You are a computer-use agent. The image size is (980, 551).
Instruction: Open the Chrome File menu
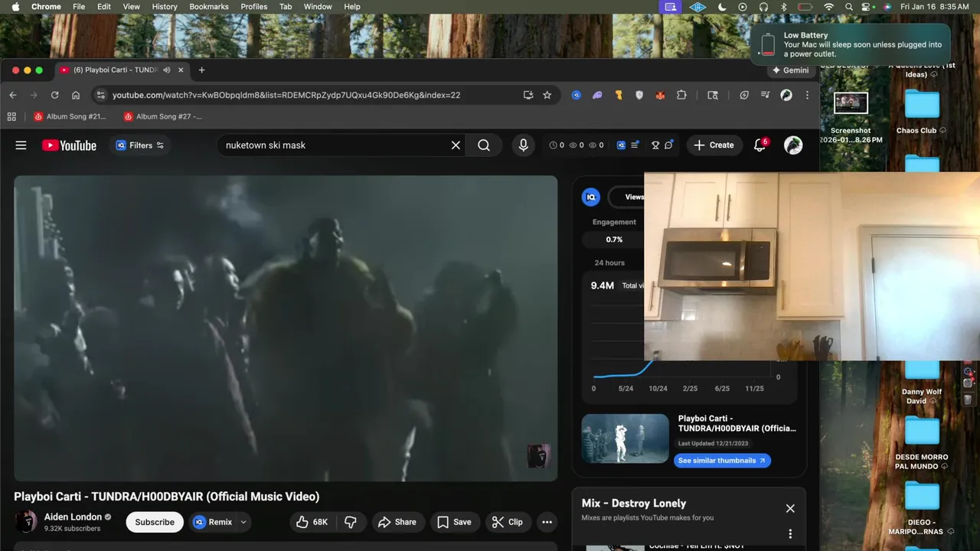pyautogui.click(x=79, y=7)
